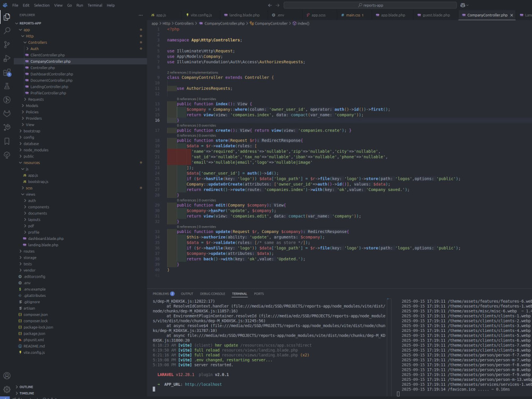
Task: Open the Explorer view in activity bar
Action: [x=7, y=17]
